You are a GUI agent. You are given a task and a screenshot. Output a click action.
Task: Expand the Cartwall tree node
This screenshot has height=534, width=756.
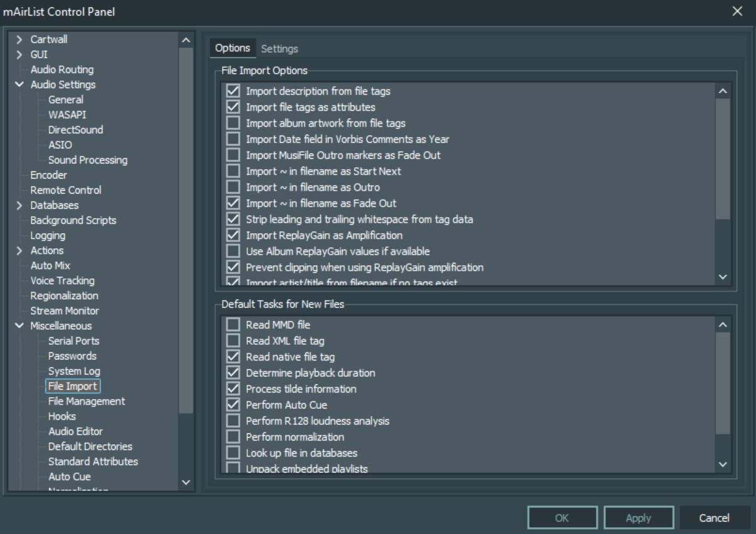pyautogui.click(x=19, y=40)
